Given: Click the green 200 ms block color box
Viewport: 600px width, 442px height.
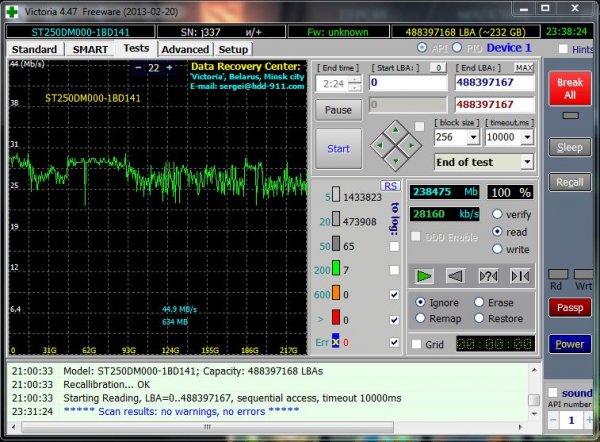Looking at the screenshot, I should pyautogui.click(x=336, y=268).
